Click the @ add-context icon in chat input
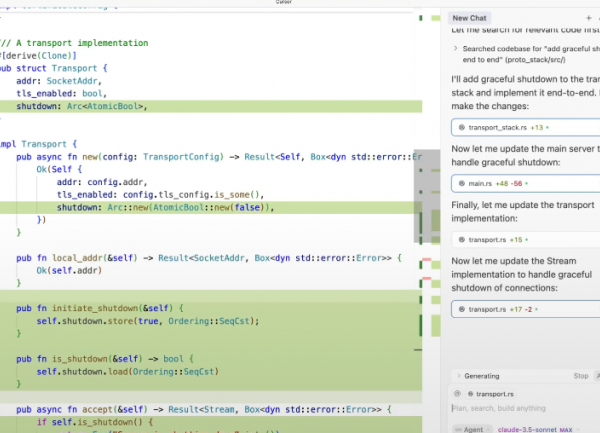The image size is (600, 433). click(457, 394)
